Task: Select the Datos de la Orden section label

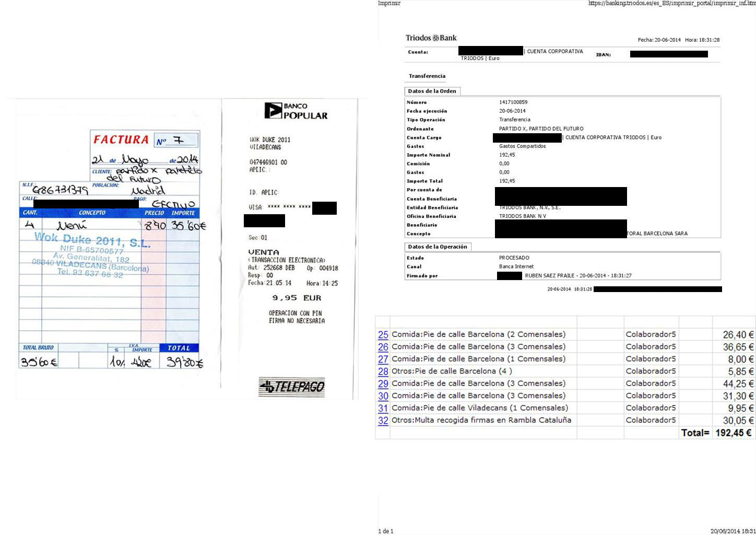Action: pyautogui.click(x=432, y=91)
